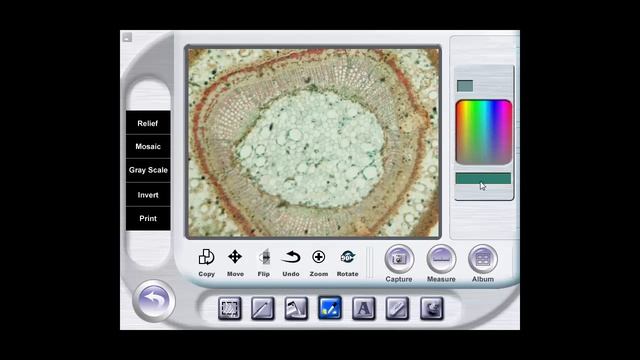Click the last tool in bottom toolbar
Viewport: 640px width, 360px height.
431,308
